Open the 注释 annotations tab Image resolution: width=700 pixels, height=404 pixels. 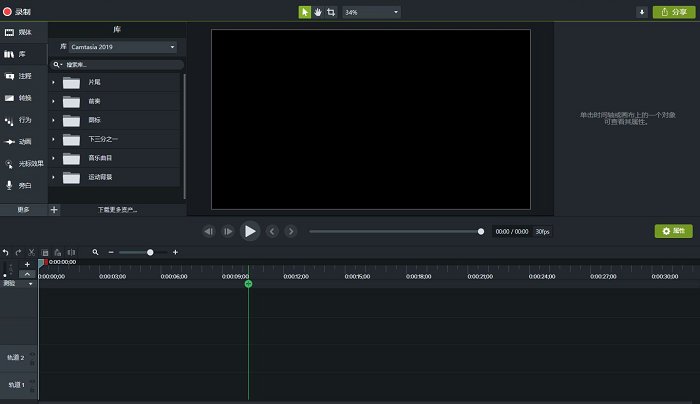coord(18,76)
